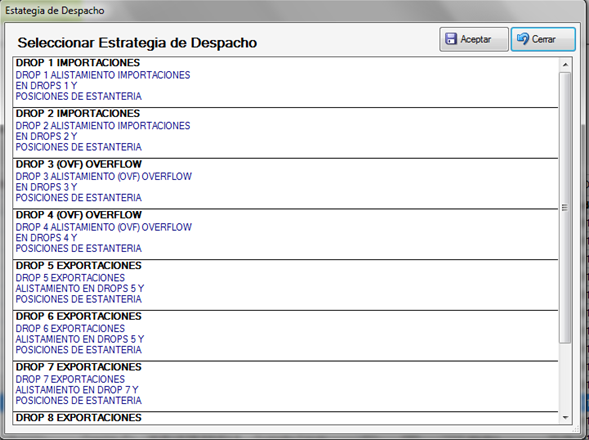Pick the DROP 6 EXPORTACIONES strategy
The image size is (589, 440).
point(285,336)
